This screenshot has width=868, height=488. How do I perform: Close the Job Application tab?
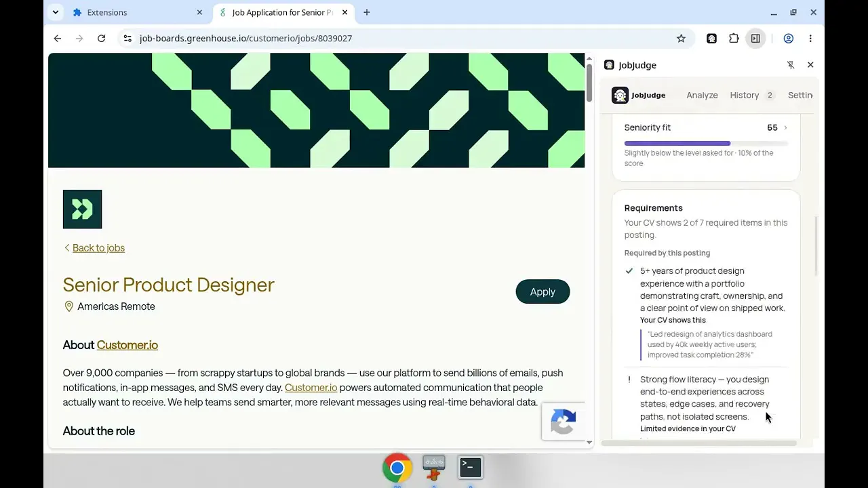(x=344, y=12)
